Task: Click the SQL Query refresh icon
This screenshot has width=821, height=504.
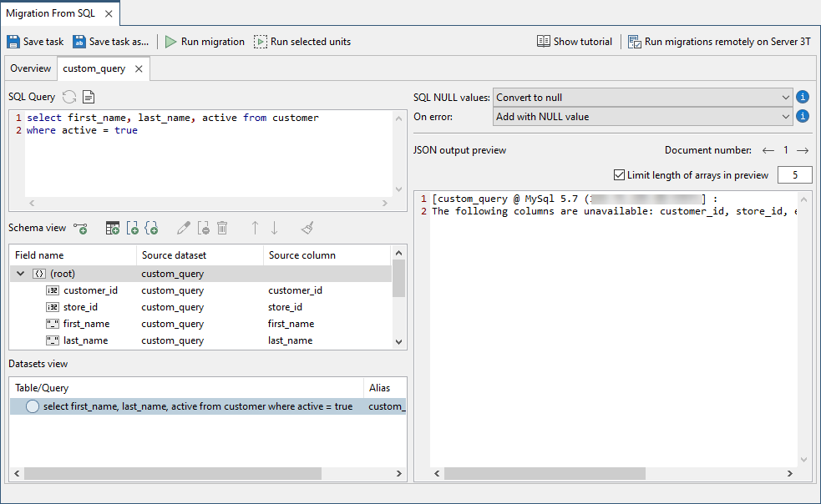Action: (x=69, y=97)
